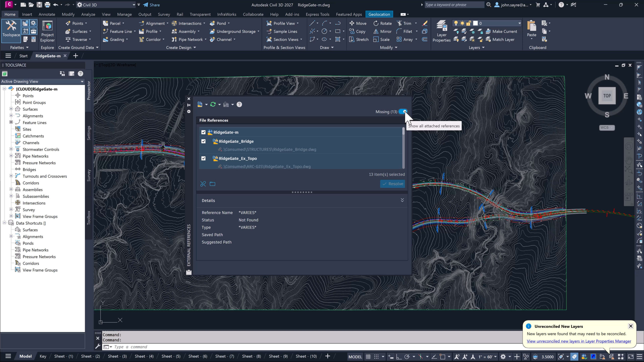Click the Toolspace help question icon

pyautogui.click(x=80, y=74)
